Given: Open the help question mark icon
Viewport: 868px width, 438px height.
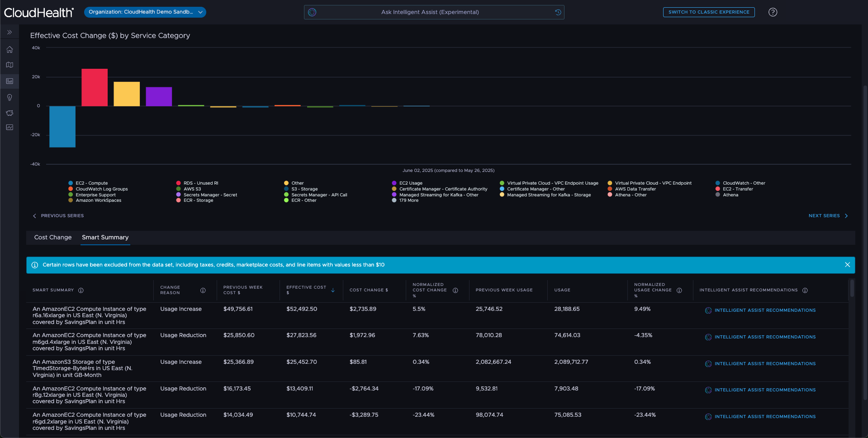Looking at the screenshot, I should point(773,12).
